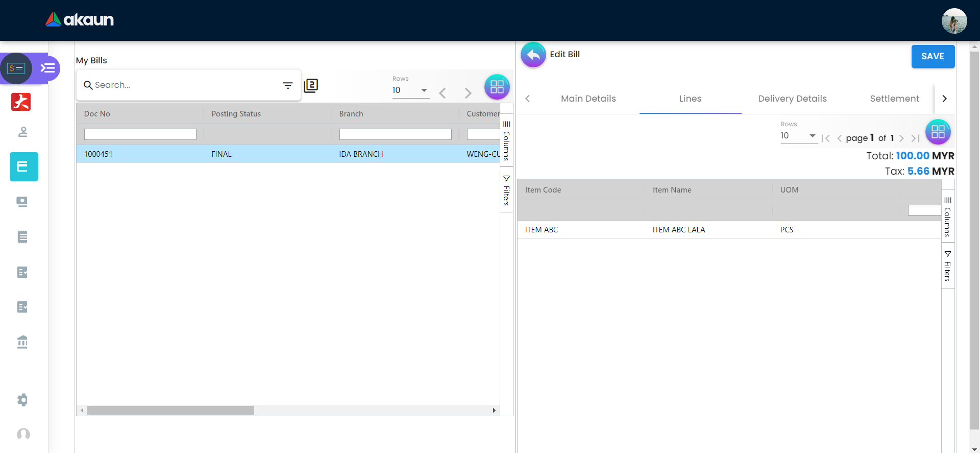Open the Rows dropdown in My Bills

[x=410, y=90]
